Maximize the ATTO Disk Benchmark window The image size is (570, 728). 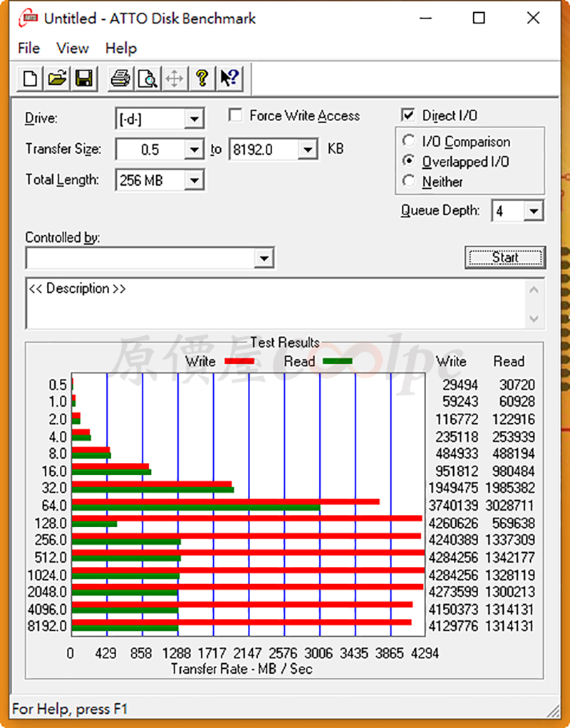pos(479,19)
